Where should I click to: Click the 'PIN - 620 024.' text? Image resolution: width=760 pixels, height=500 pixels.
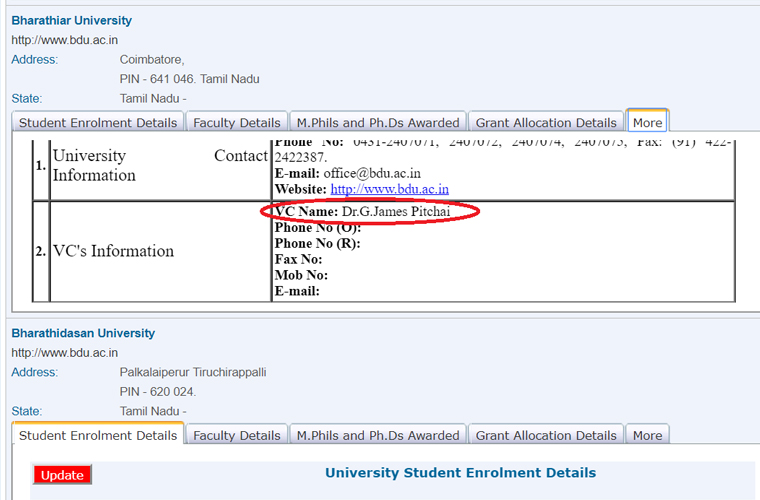[158, 391]
